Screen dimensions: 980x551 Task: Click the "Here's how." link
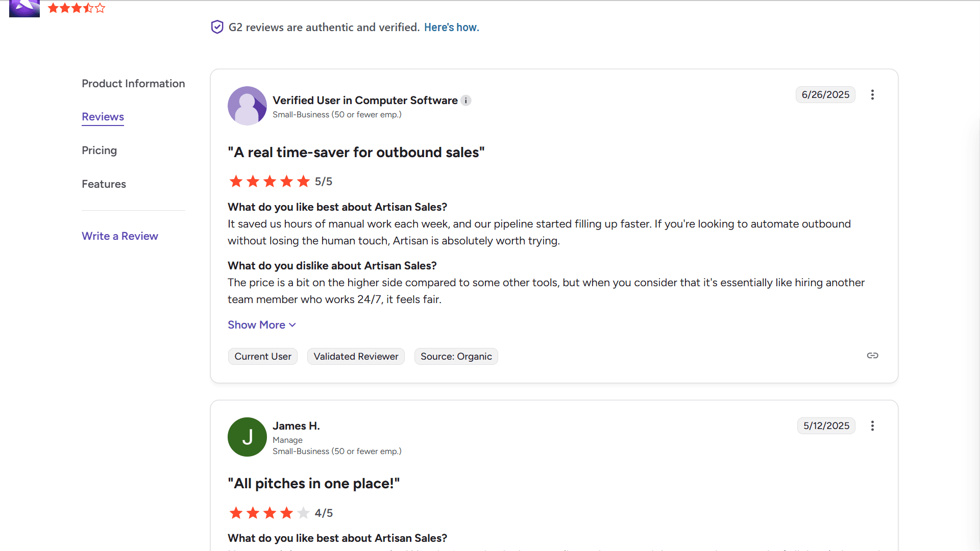(451, 28)
